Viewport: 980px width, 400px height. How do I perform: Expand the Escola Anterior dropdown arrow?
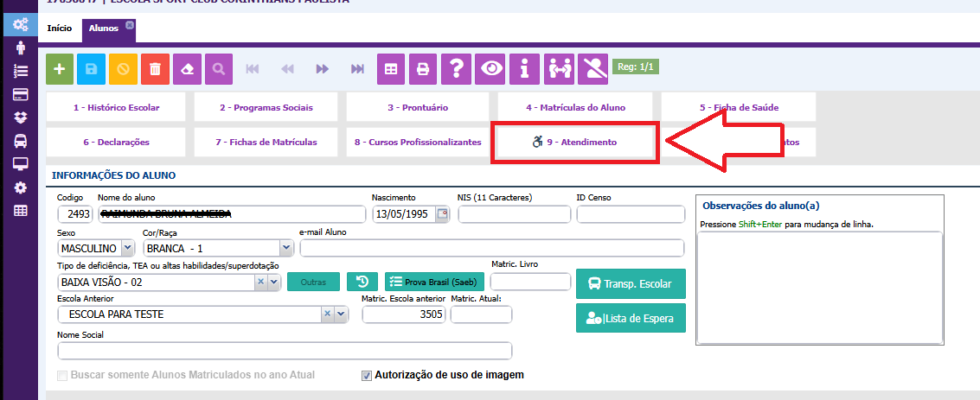(x=341, y=315)
